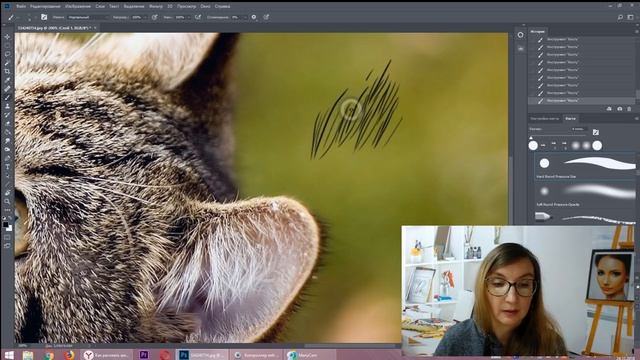Switch to the Настройки кисти tab

tap(545, 118)
